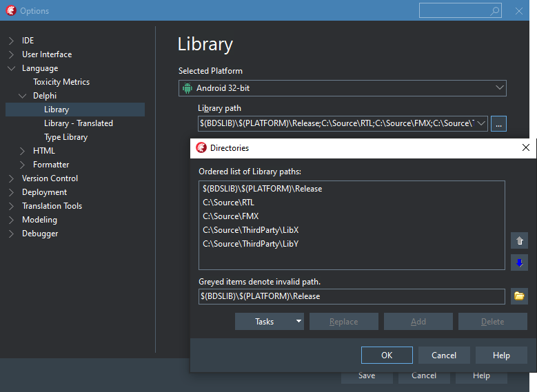Image resolution: width=537 pixels, height=392 pixels.
Task: Click the move path down arrow button
Action: coord(520,262)
